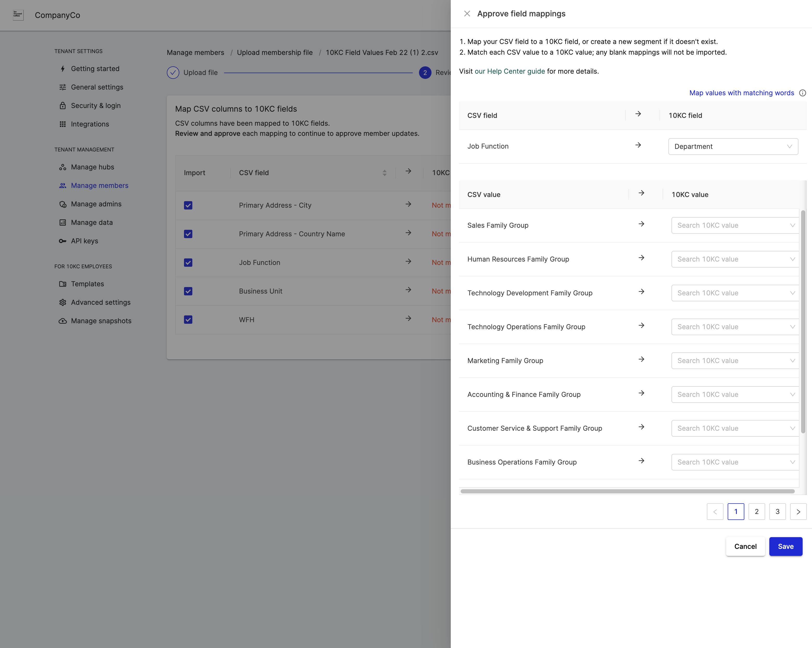Go to previous page of values
Screen dimensions: 812x648
pyautogui.click(x=715, y=511)
